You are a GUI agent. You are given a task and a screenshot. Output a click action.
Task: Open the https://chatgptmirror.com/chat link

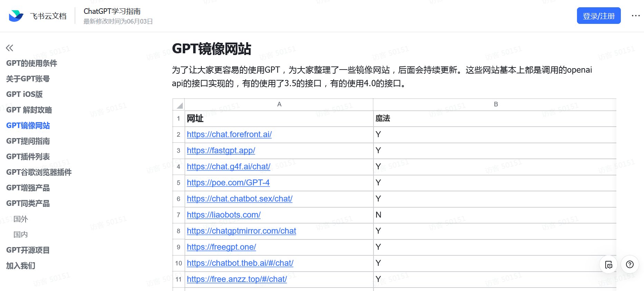[241, 231]
